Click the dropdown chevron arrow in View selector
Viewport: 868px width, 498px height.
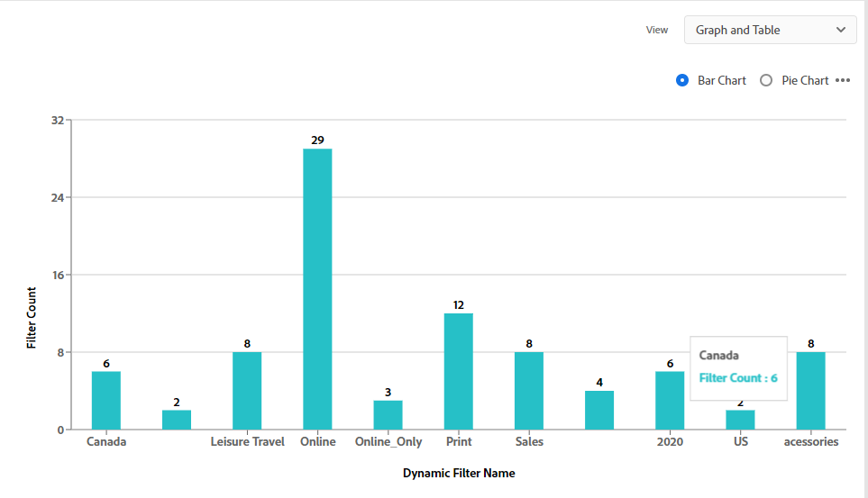(841, 30)
